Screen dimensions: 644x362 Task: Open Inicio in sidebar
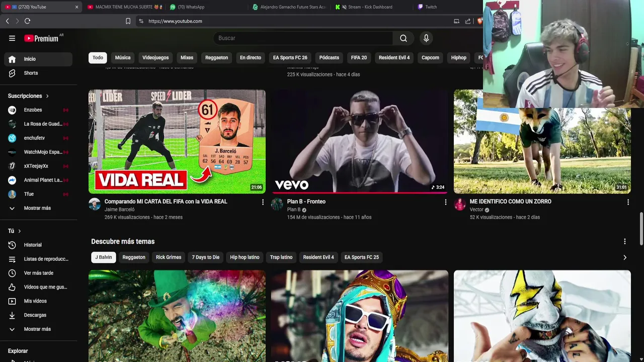coord(38,59)
